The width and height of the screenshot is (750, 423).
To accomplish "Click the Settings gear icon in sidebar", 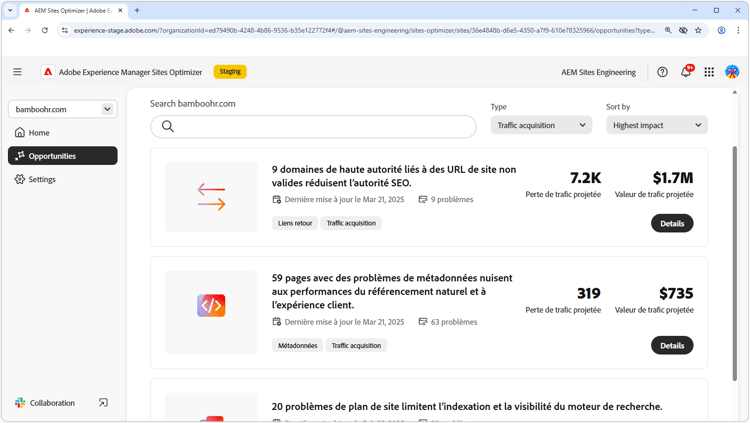I will (20, 179).
